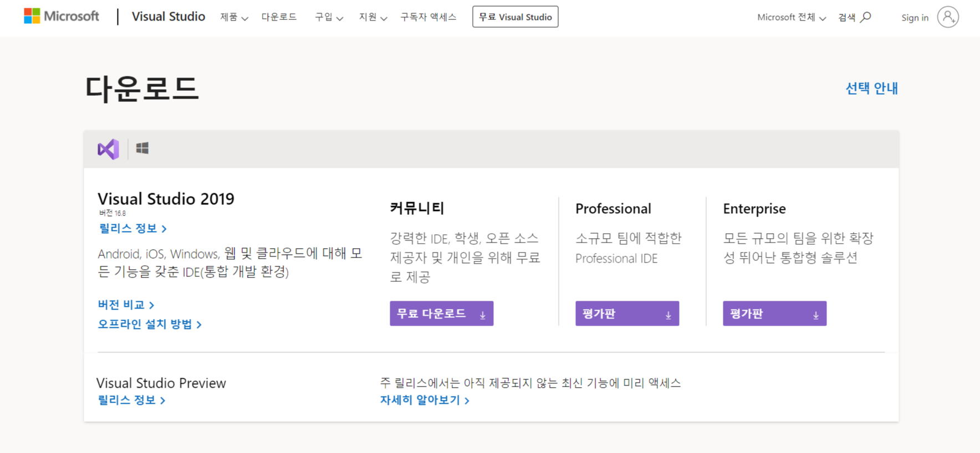The image size is (980, 453).
Task: Click 무료 다운로드 for Community
Action: click(441, 313)
